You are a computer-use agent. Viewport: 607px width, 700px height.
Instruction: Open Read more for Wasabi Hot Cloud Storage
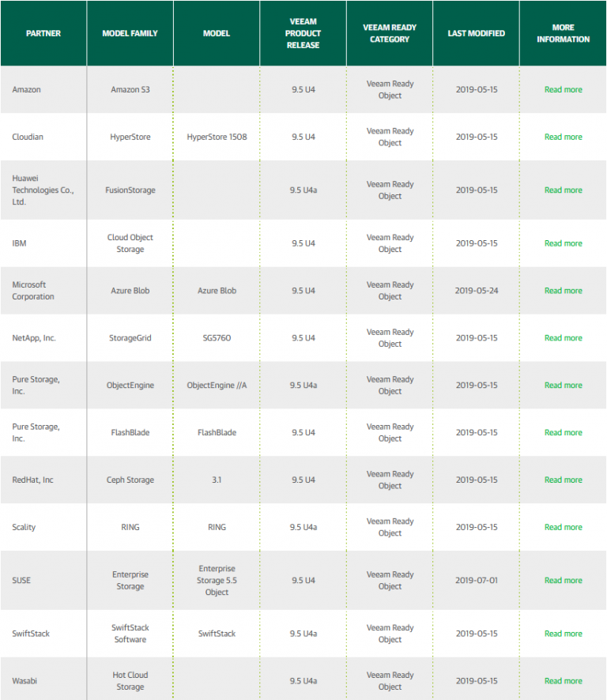tap(563, 681)
